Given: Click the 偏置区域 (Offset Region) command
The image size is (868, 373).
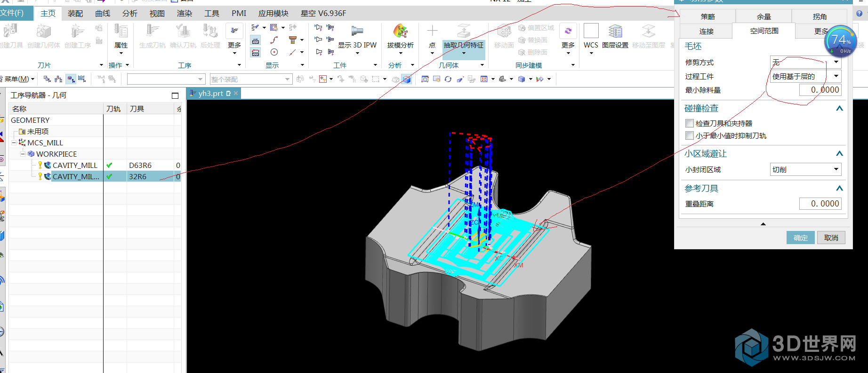Looking at the screenshot, I should (x=536, y=28).
